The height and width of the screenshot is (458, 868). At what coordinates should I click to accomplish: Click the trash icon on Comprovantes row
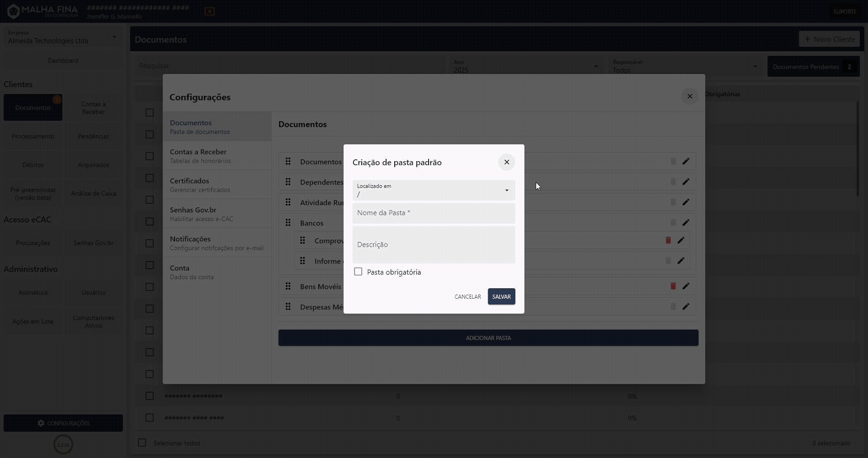668,240
